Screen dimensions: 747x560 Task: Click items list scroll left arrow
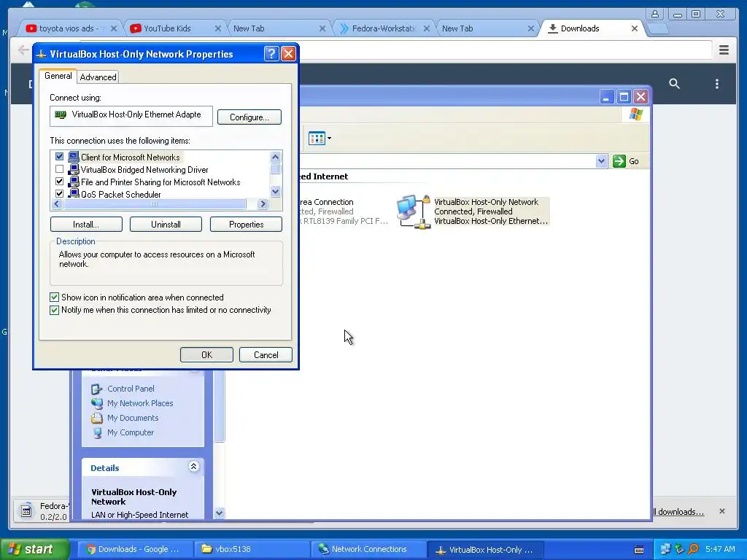click(x=57, y=204)
